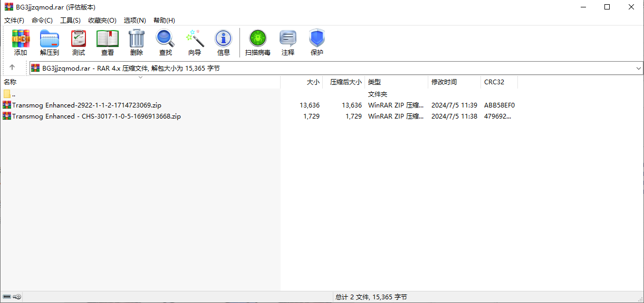This screenshot has width=644, height=303.
Task: Click the 添加 (Add) toolbar icon
Action: pos(21,38)
